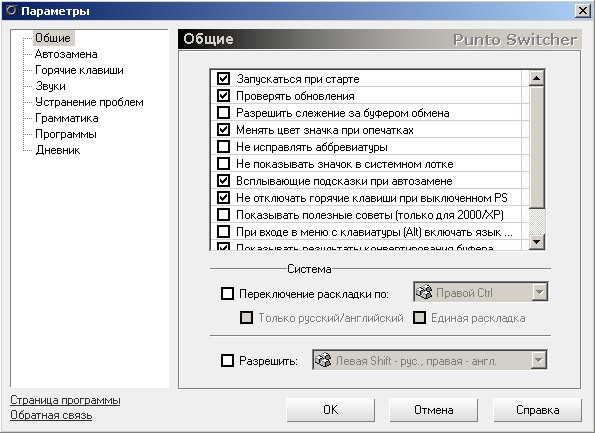Click the keyboard icon in Правой Ctrl combo
This screenshot has width=595, height=433.
click(424, 292)
